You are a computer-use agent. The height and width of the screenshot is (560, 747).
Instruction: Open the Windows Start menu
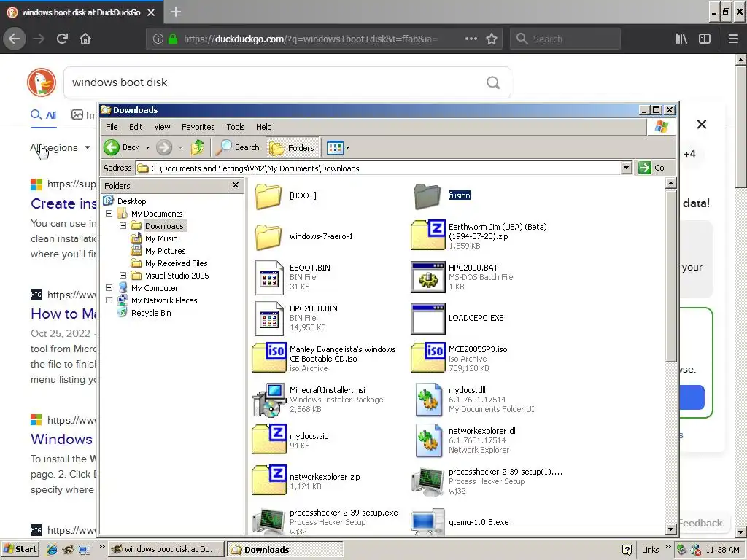click(x=20, y=549)
